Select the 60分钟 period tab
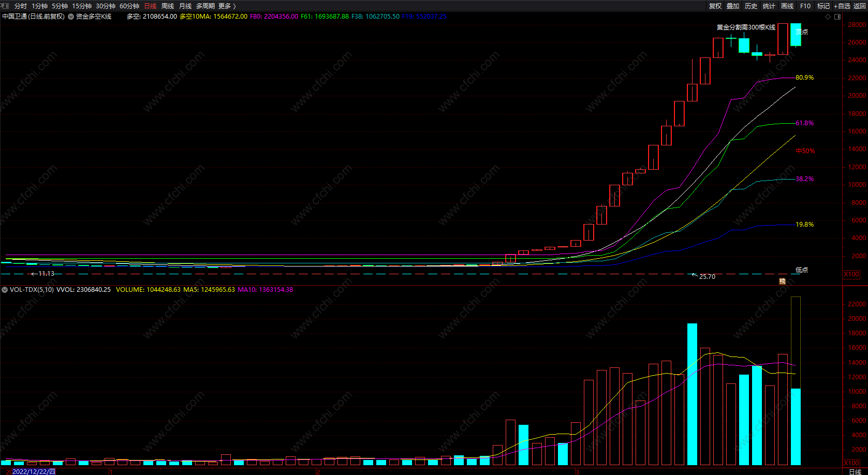868x475 pixels. [129, 6]
